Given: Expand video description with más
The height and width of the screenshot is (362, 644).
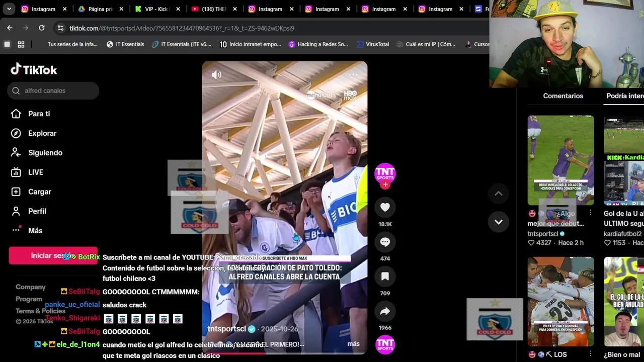Looking at the screenshot, I should [353, 344].
